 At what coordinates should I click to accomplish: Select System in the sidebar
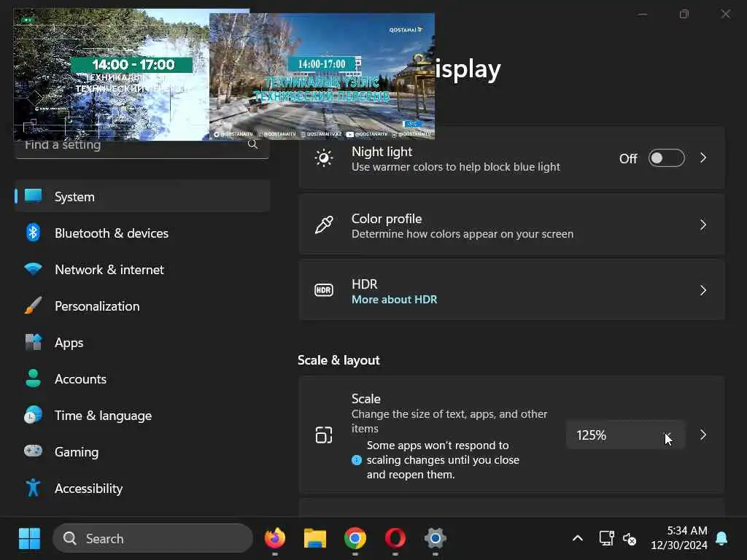(142, 196)
